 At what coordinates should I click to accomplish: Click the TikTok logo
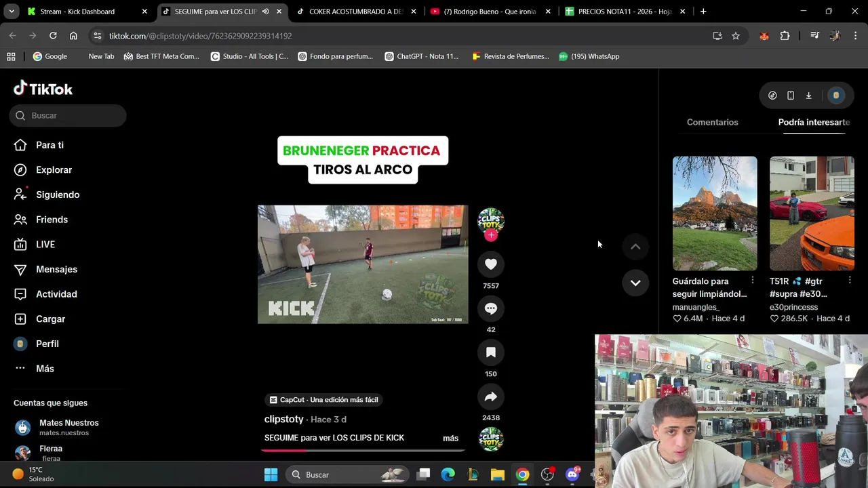(x=43, y=89)
